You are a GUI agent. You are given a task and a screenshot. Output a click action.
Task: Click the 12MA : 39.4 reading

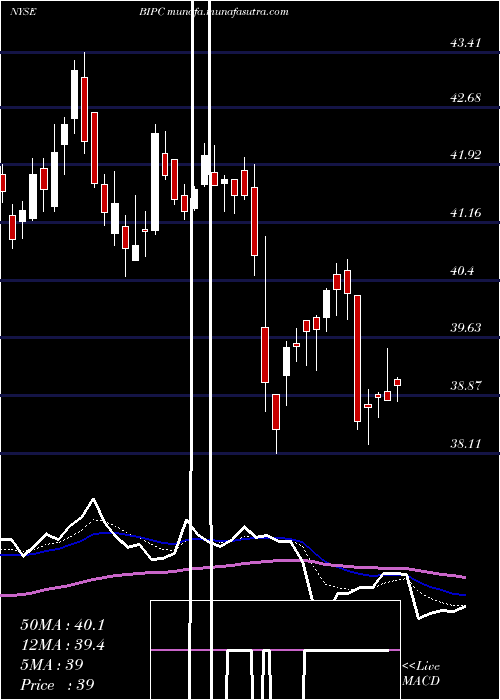(62, 646)
